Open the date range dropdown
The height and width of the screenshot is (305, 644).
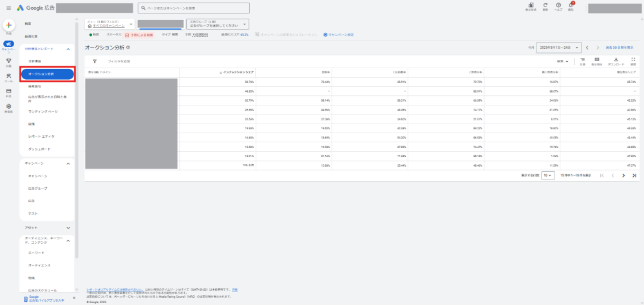pos(559,48)
